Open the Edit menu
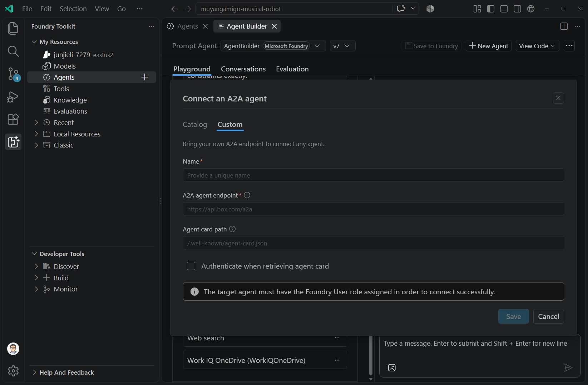The width and height of the screenshot is (588, 385). [x=46, y=9]
